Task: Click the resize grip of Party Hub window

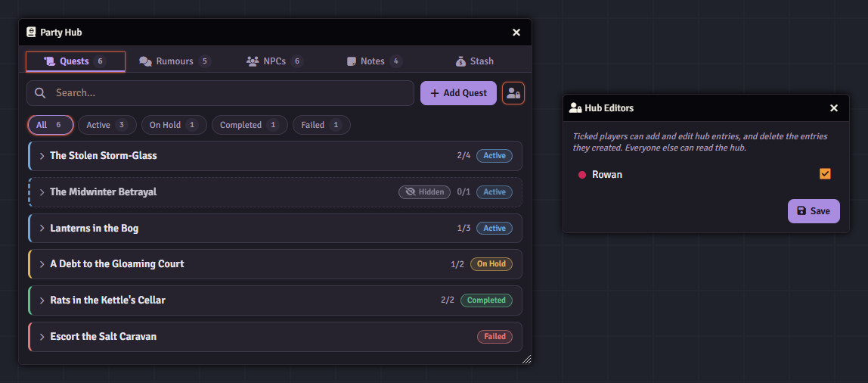Action: 526,360
